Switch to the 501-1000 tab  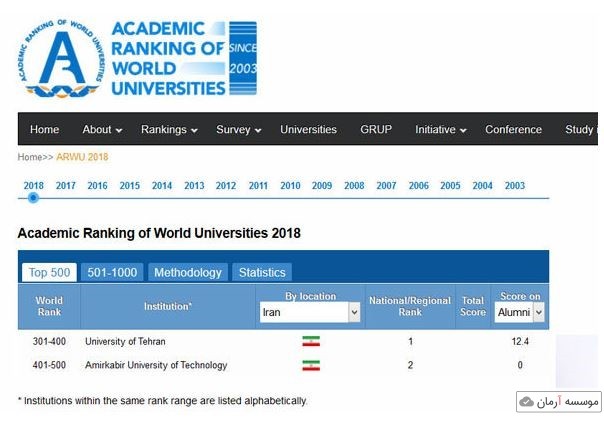(112, 272)
